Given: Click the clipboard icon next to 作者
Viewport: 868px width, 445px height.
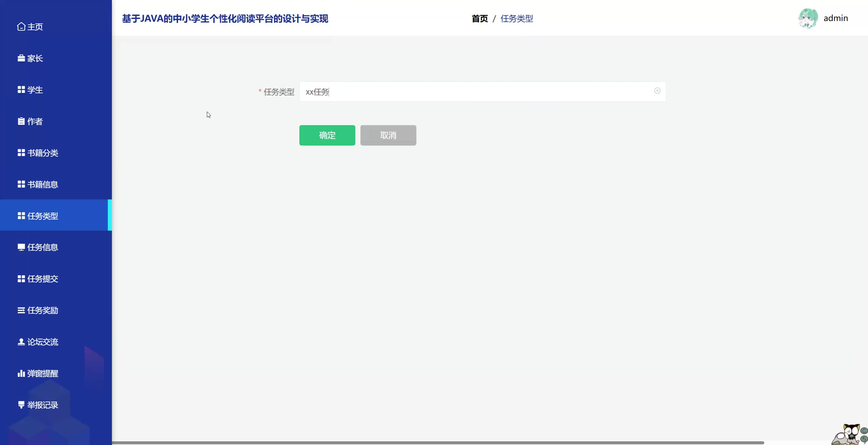Looking at the screenshot, I should 21,121.
